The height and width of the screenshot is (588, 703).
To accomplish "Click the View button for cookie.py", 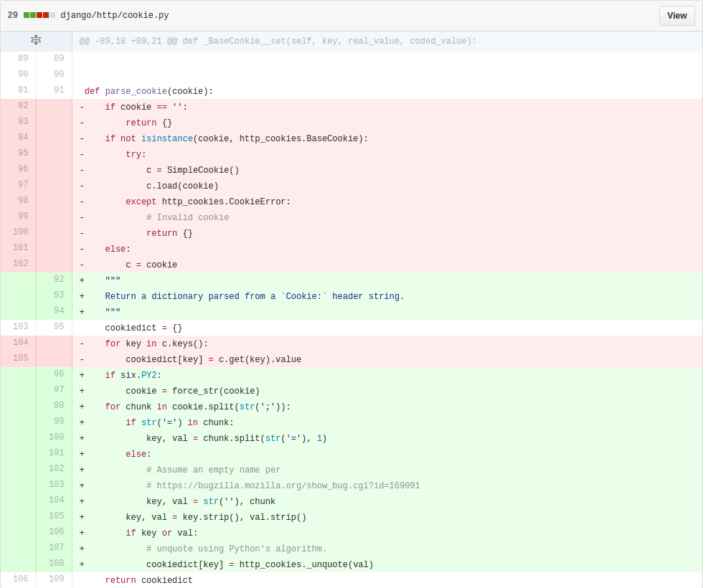I will [x=676, y=16].
